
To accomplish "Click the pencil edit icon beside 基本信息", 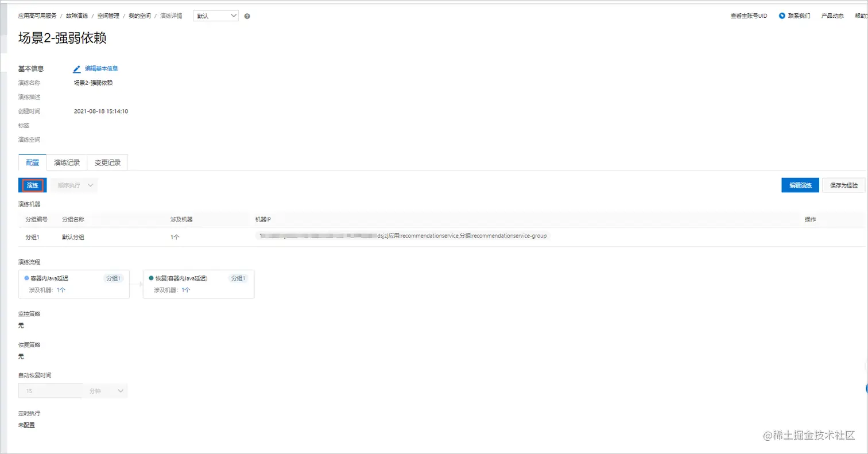I will 77,69.
